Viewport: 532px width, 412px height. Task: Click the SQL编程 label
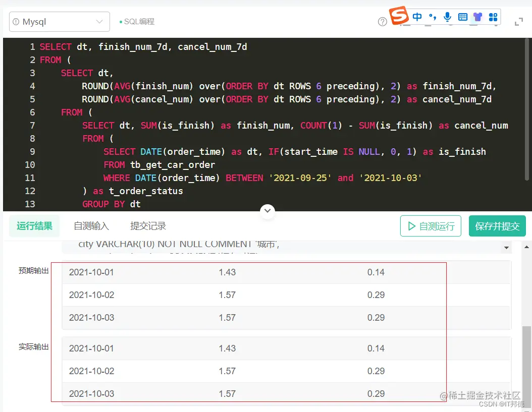coord(139,22)
